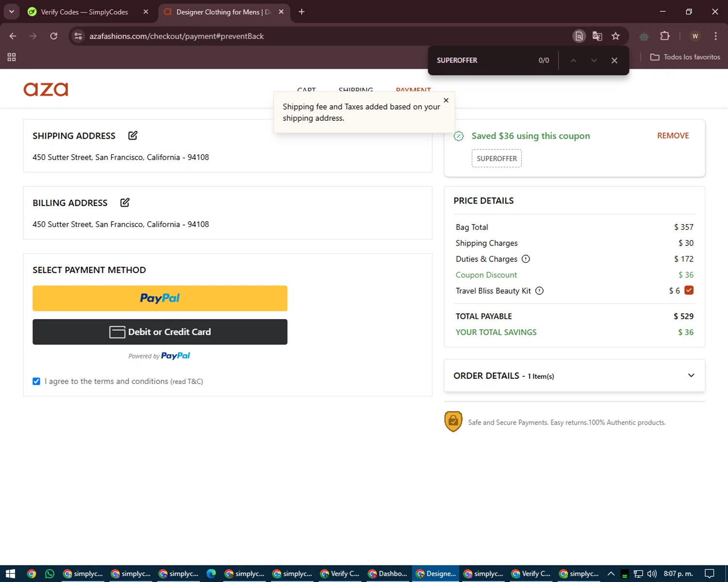Open WhatsApp from the taskbar
The width and height of the screenshot is (728, 582).
click(x=50, y=574)
